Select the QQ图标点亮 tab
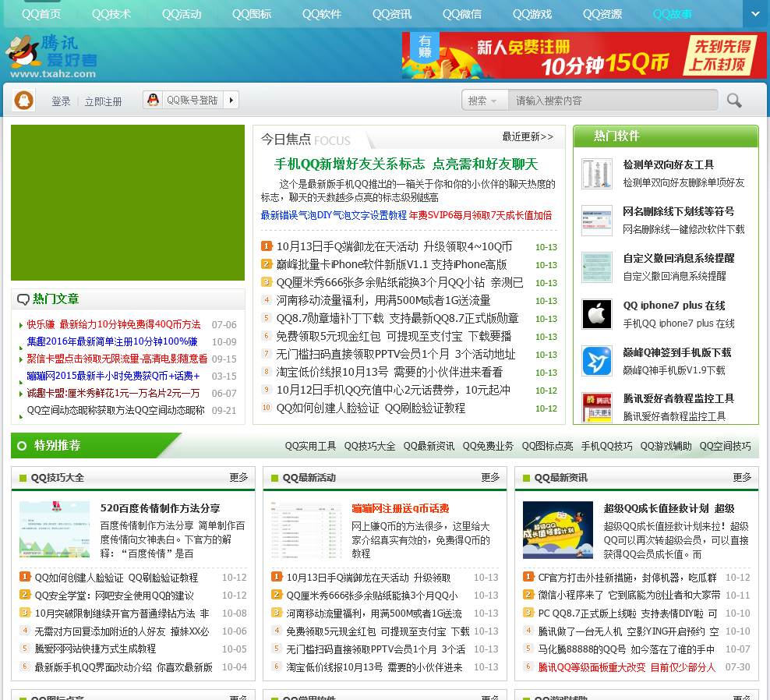The height and width of the screenshot is (700, 770). click(548, 446)
